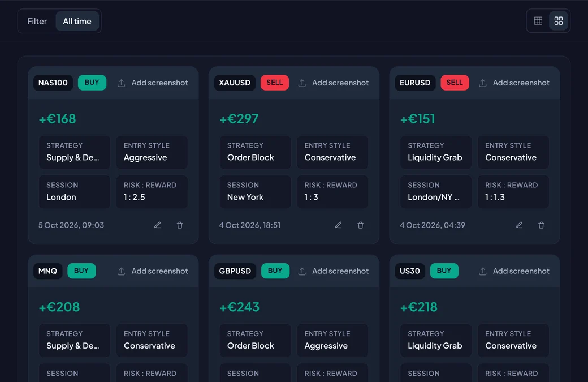
Task: Click the +€151 profit value
Action: pos(417,119)
